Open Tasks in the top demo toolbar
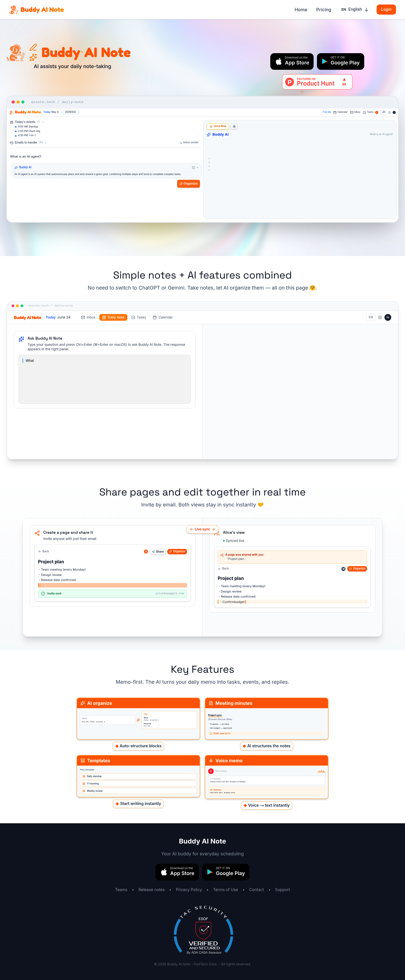This screenshot has width=405, height=980. (368, 112)
